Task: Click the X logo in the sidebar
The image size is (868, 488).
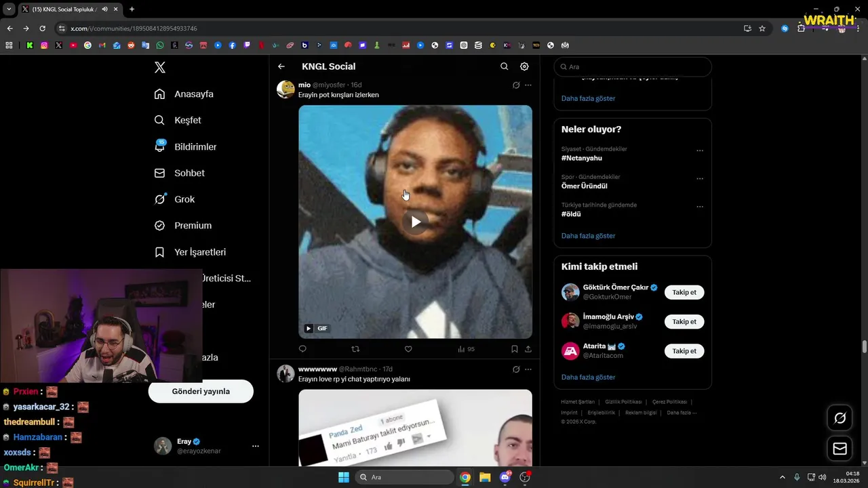Action: coord(160,67)
